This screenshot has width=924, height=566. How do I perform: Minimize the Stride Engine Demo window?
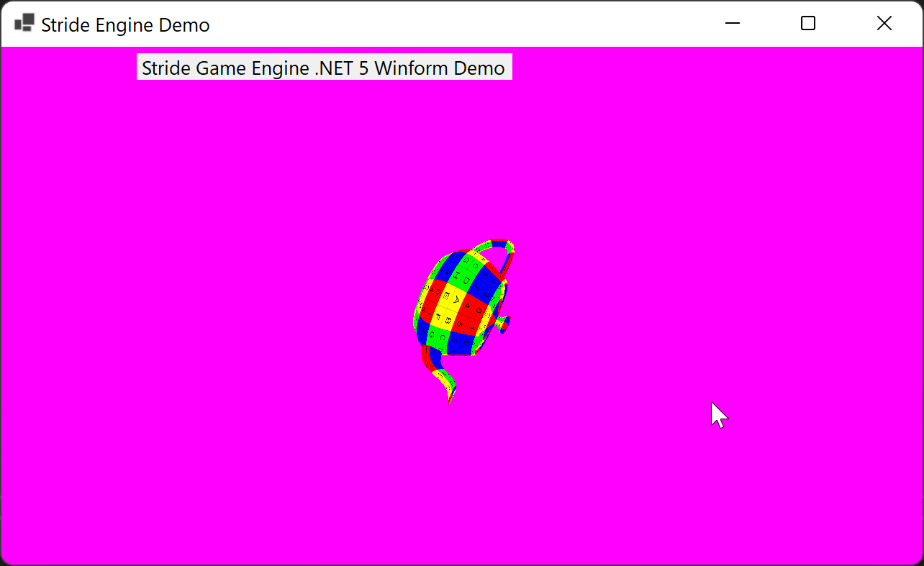733,24
